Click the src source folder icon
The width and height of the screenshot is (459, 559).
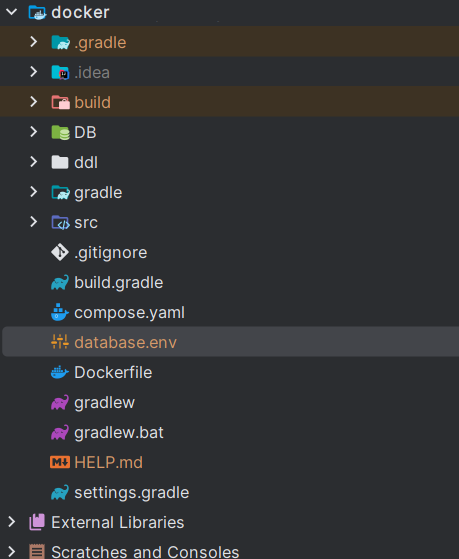point(60,222)
